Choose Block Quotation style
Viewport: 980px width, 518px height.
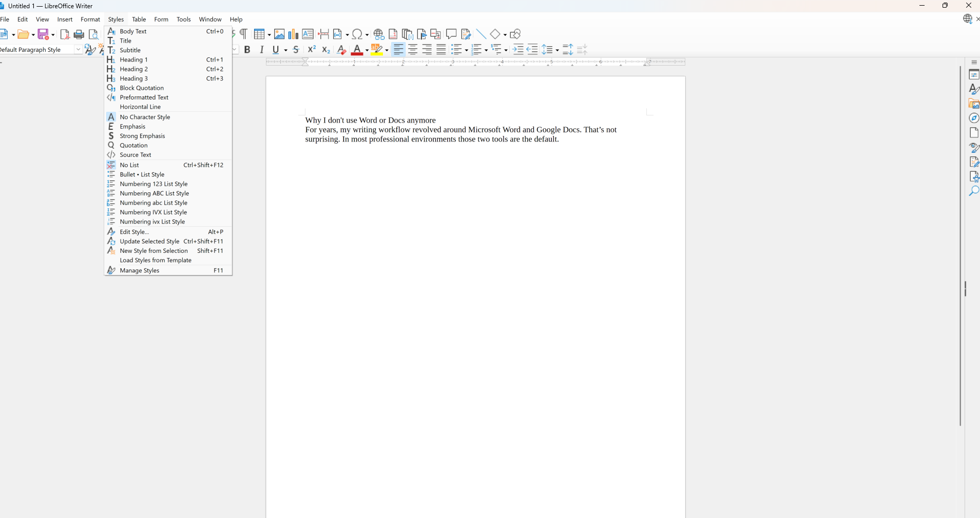pyautogui.click(x=168, y=88)
